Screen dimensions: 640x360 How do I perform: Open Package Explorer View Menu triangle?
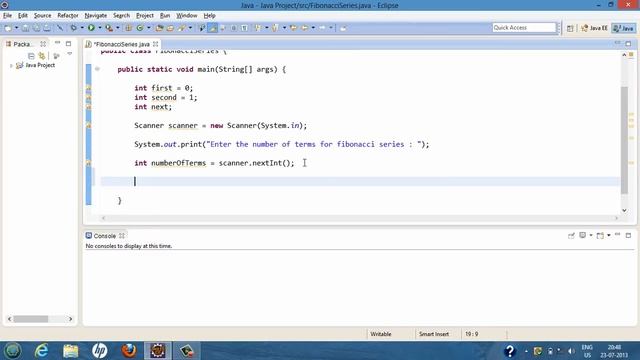coord(69,54)
